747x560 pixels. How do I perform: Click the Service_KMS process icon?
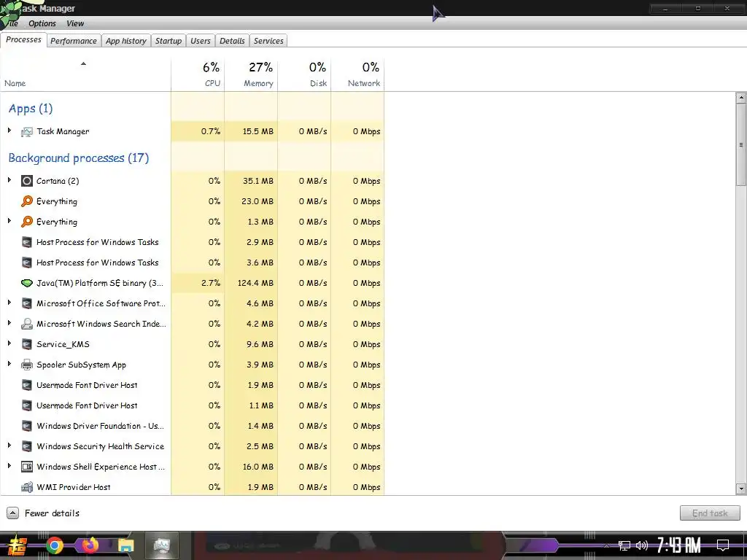point(27,344)
